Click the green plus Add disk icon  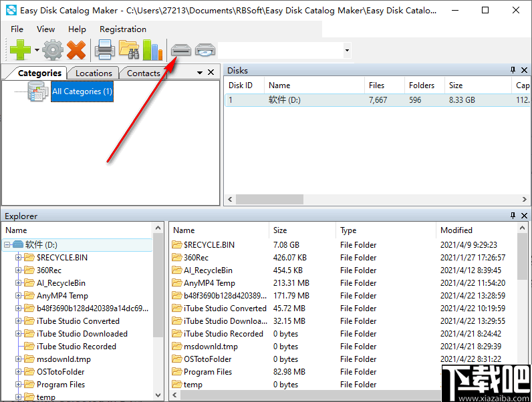coord(20,50)
